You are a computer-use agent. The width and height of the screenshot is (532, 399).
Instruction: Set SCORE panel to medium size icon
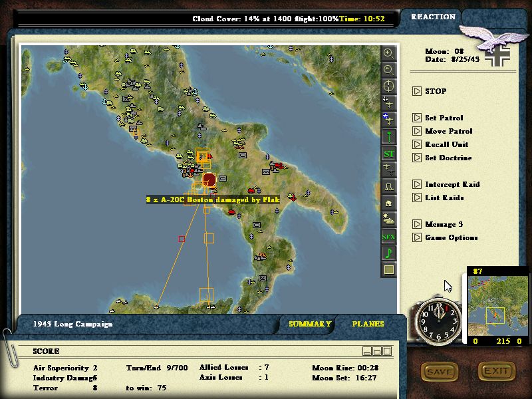click(377, 351)
